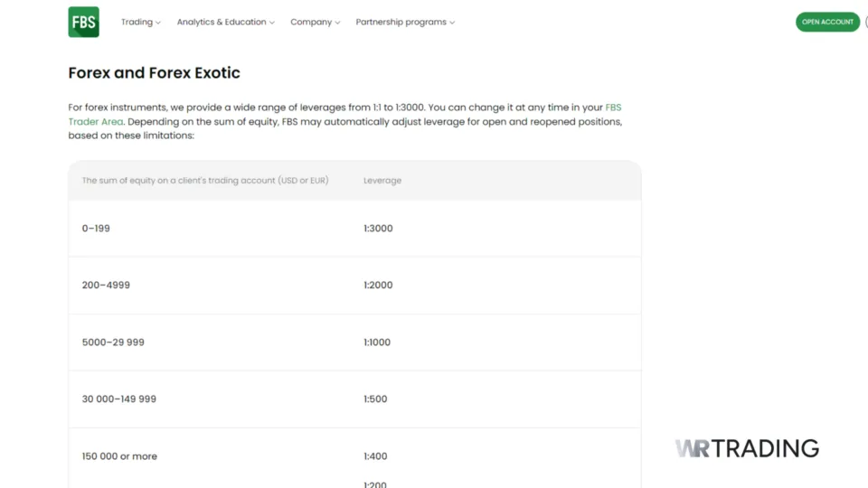Select the 30 000–149 999 equity cell
This screenshot has width=868, height=488.
point(118,399)
